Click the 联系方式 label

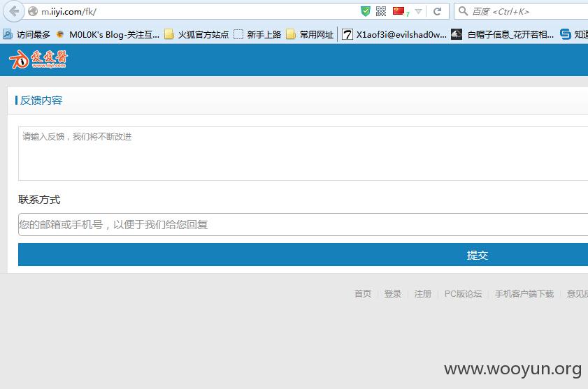click(39, 200)
